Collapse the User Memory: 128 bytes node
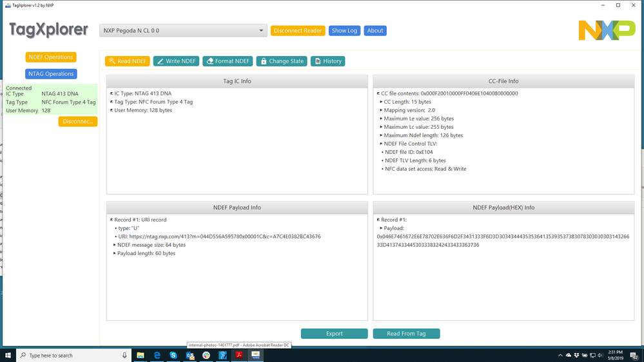 coord(112,110)
